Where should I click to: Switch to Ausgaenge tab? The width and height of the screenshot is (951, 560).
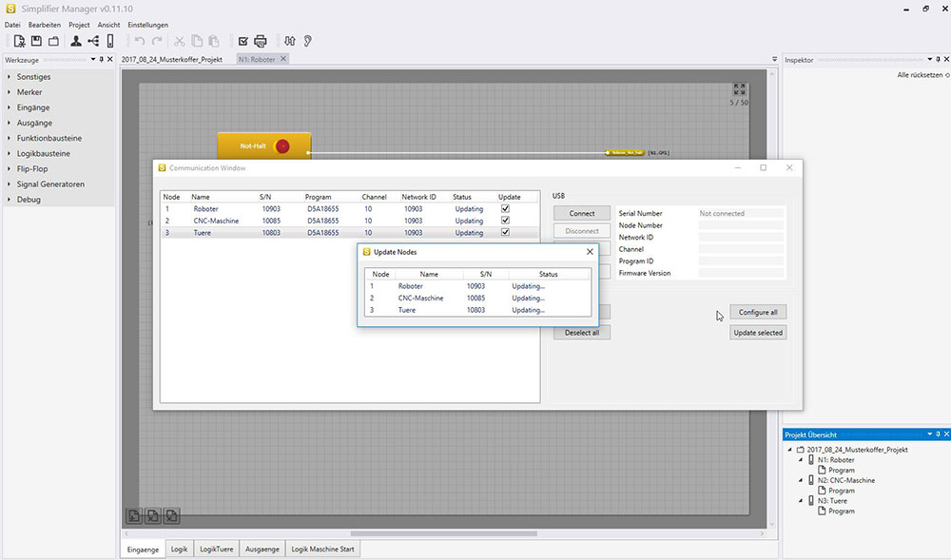click(x=262, y=550)
